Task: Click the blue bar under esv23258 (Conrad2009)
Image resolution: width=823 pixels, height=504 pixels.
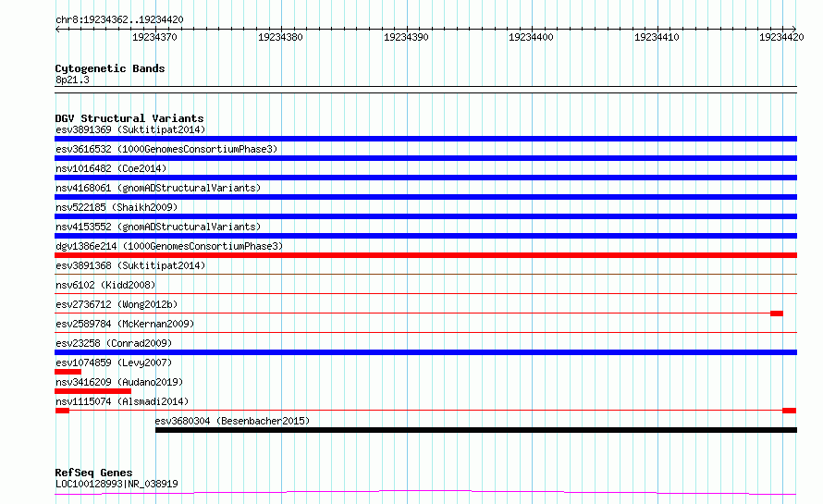Action: (x=425, y=352)
